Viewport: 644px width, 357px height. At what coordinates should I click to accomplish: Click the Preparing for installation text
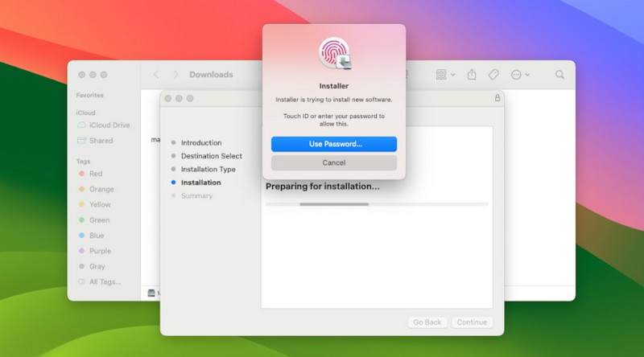tap(323, 187)
